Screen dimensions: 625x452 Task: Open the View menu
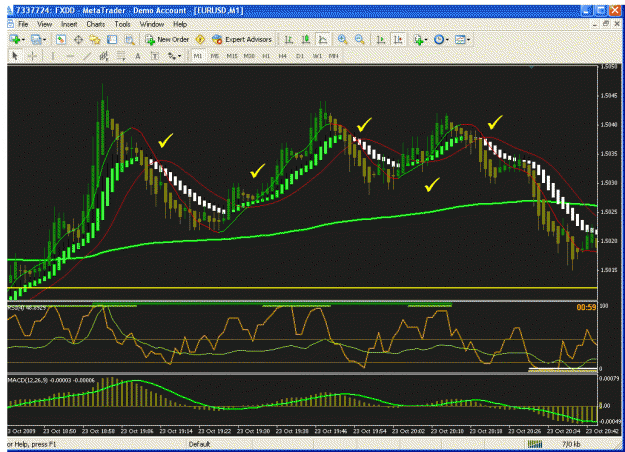pyautogui.click(x=44, y=24)
